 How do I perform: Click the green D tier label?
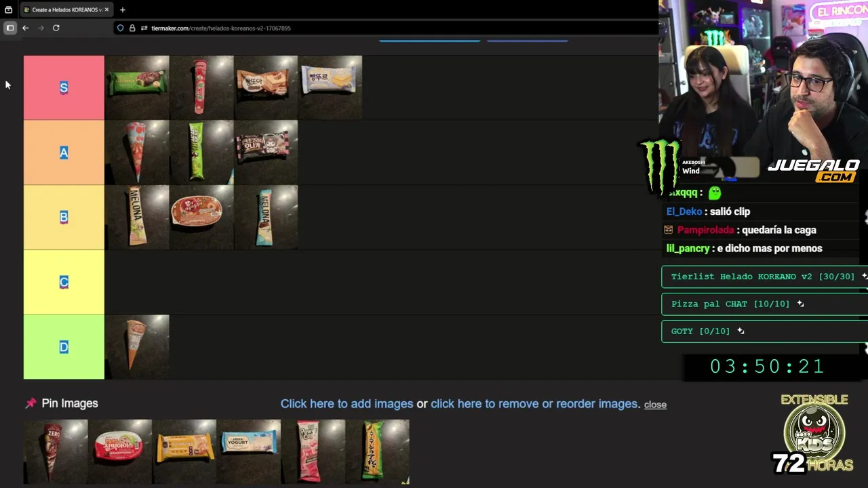click(64, 347)
